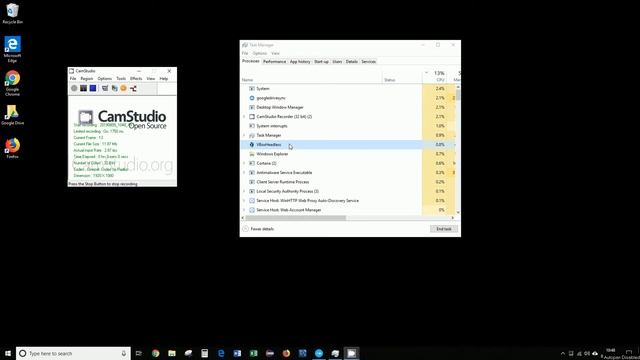
Task: Open CamStudio Effects menu
Action: pos(136,79)
